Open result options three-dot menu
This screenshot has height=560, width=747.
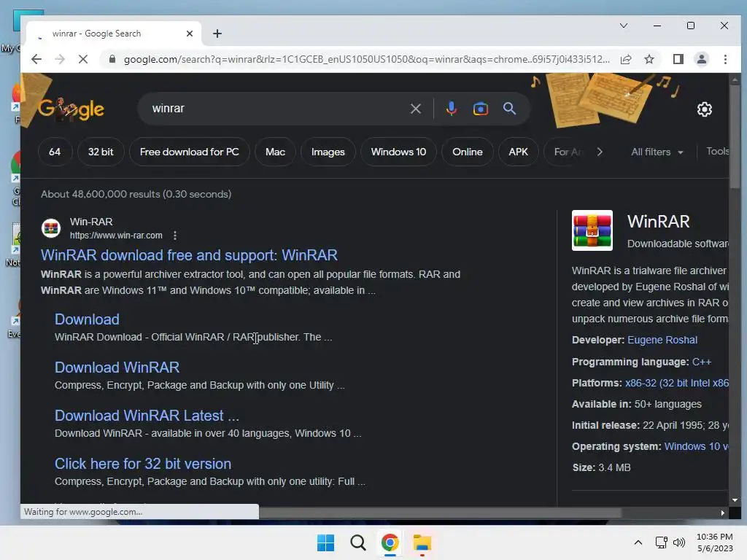tap(175, 236)
